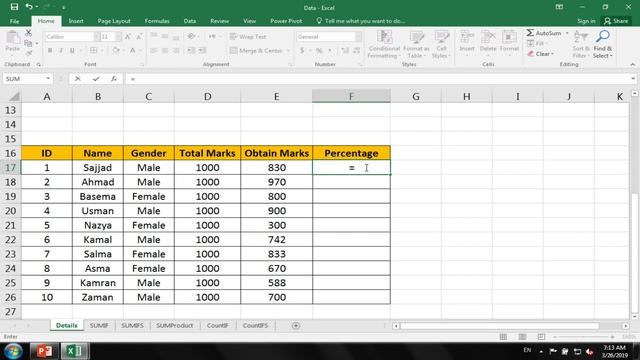Screen dimensions: 640x360
Task: Expand the AutoSum dropdown arrow
Action: [567, 33]
